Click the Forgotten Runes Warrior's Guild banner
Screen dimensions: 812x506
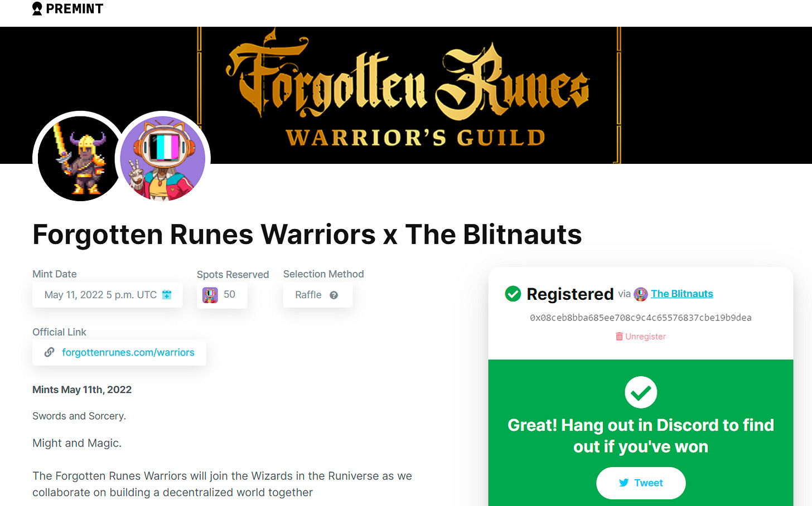409,95
